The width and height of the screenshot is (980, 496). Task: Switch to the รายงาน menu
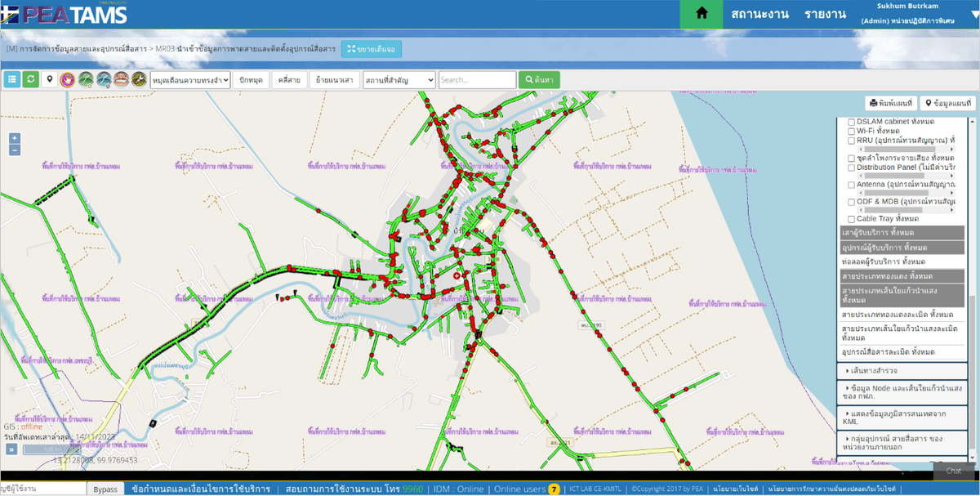(823, 14)
